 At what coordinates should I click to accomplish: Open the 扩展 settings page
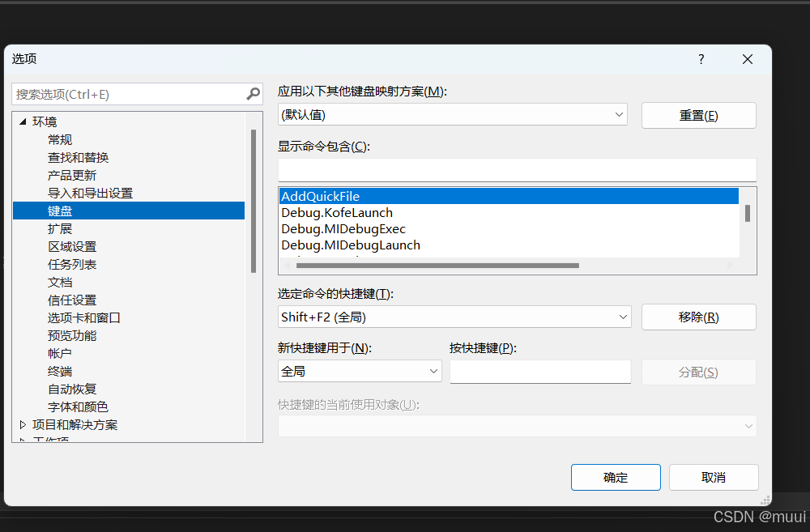(x=60, y=229)
